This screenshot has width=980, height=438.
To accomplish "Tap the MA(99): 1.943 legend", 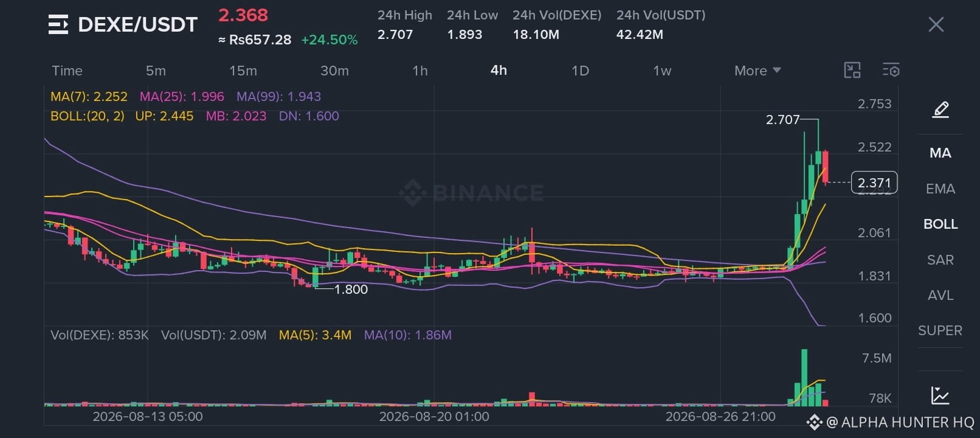I will [x=278, y=97].
